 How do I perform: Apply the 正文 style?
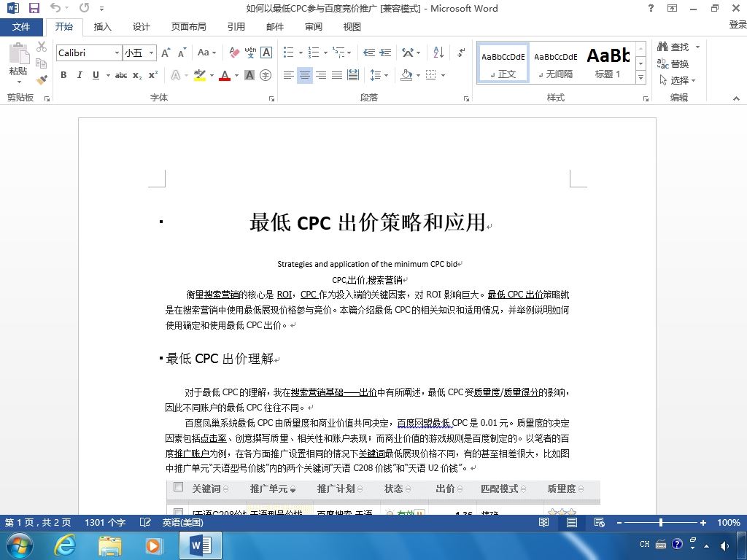pos(503,63)
